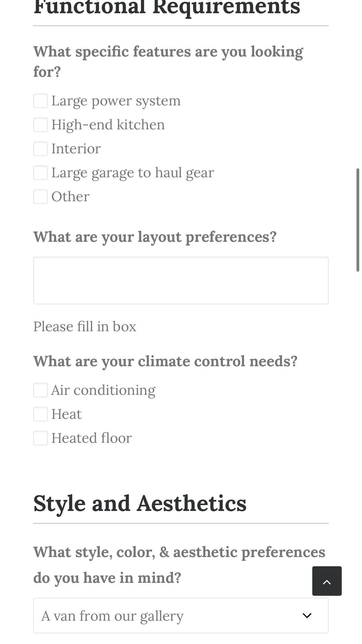The width and height of the screenshot is (362, 644).
Task: Check the Large power system box
Action: point(41,101)
